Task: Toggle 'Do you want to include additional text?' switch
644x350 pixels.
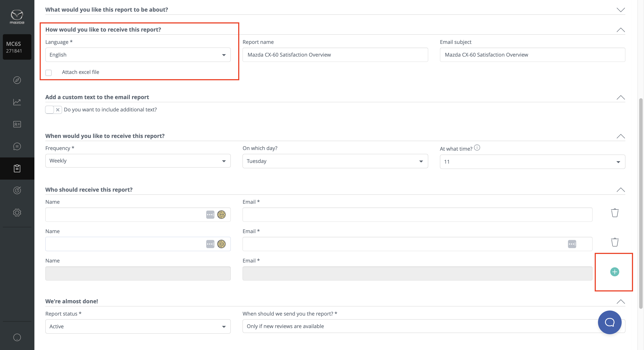Action: 53,110
